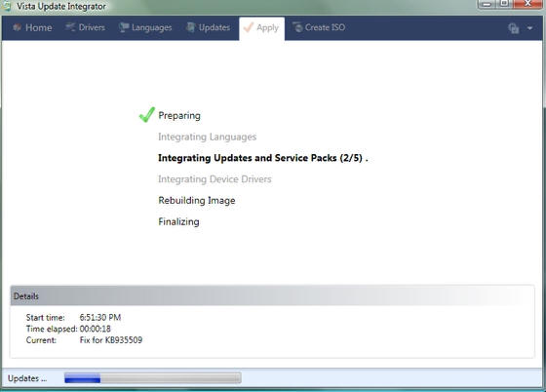Click the Updates progress bar
546x392 pixels.
coord(153,378)
